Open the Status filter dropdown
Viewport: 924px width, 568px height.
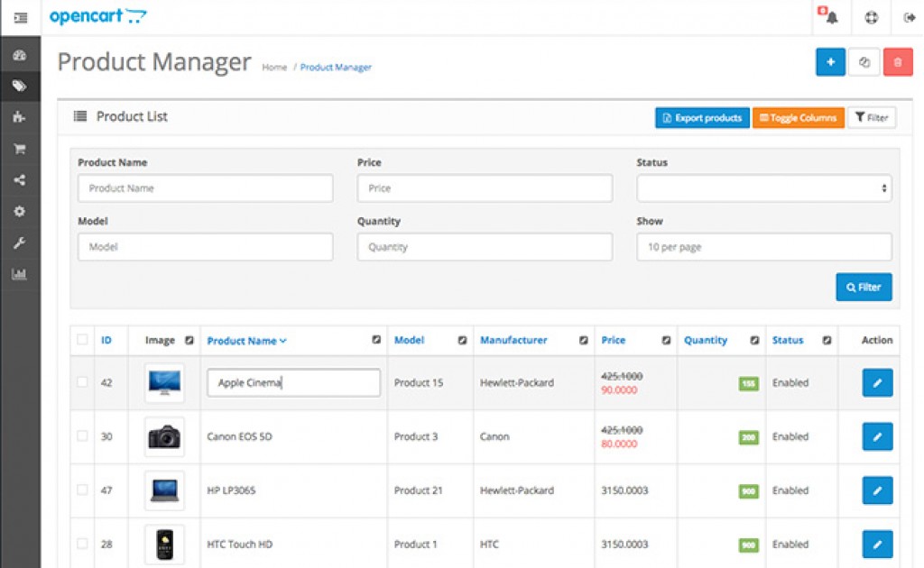pyautogui.click(x=763, y=188)
